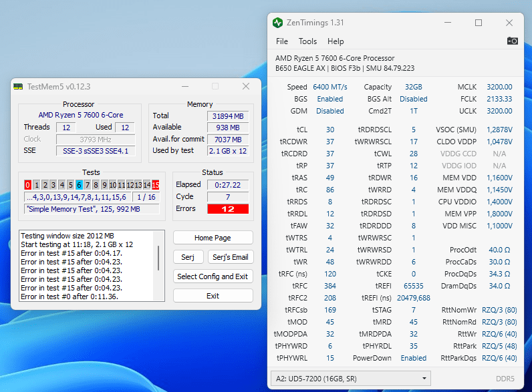This screenshot has height=392, width=532.
Task: Click the red test 15 box
Action: [x=156, y=185]
